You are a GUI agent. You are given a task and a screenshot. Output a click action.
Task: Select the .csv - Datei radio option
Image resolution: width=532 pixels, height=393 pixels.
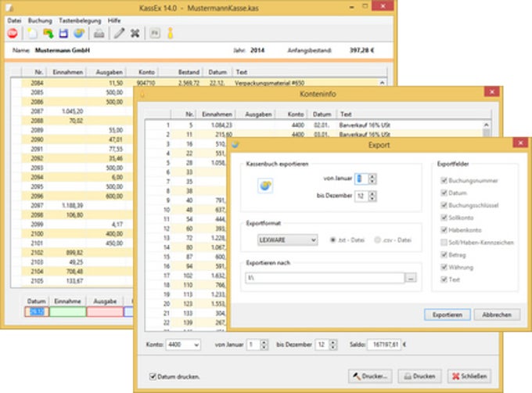[377, 240]
